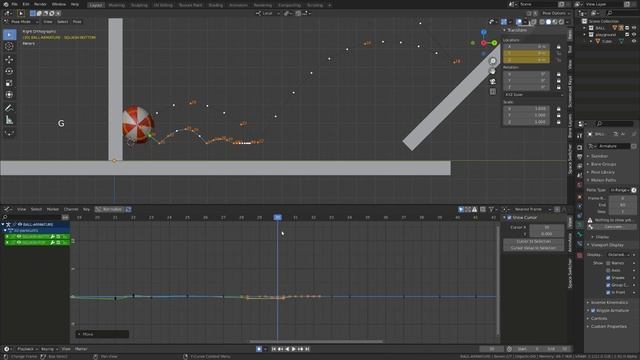This screenshot has height=360, width=640.
Task: Pick the Rotate tool
Action: tap(9, 71)
